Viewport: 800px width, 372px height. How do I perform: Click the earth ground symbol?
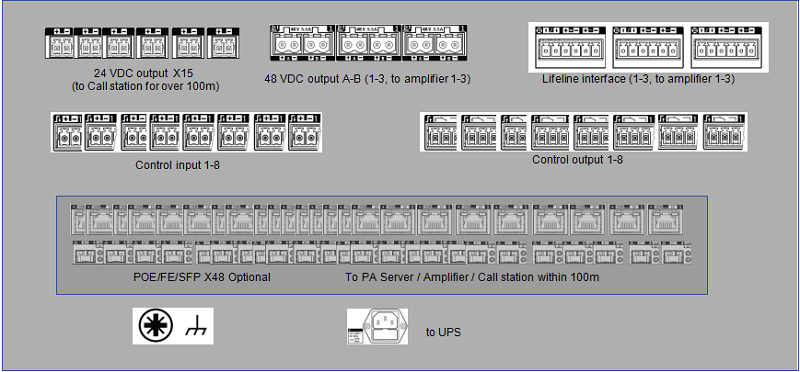[x=196, y=326]
